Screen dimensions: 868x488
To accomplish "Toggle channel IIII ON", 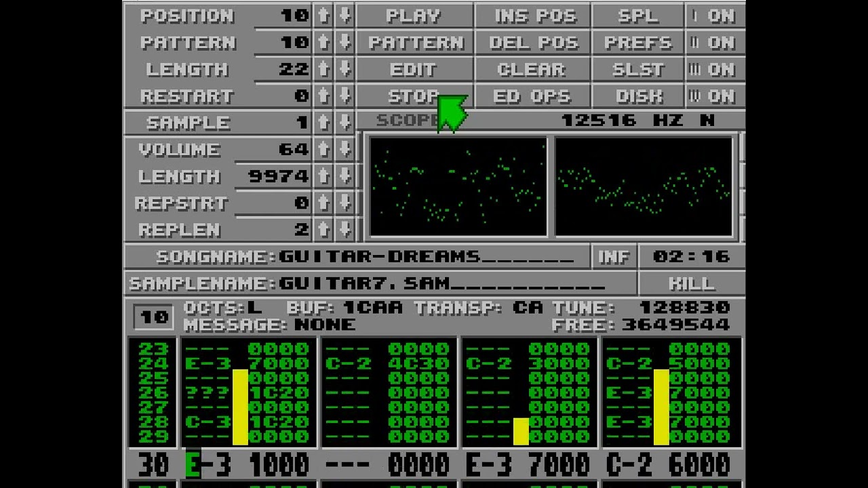I will click(x=715, y=96).
